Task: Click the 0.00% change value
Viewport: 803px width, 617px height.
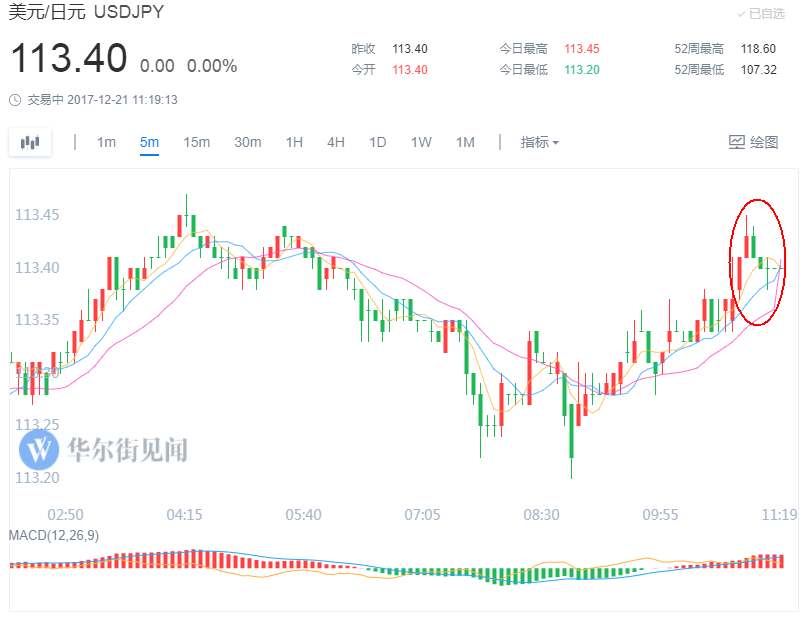Action: coord(212,66)
